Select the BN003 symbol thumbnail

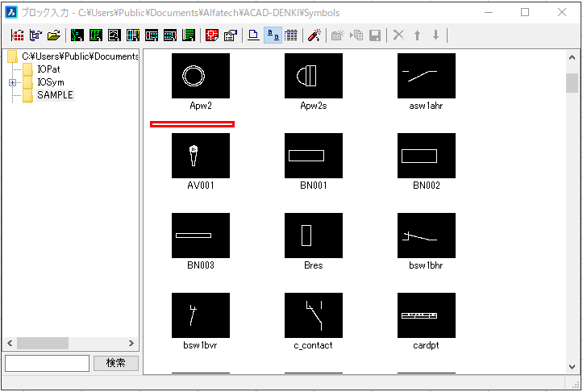pyautogui.click(x=201, y=236)
